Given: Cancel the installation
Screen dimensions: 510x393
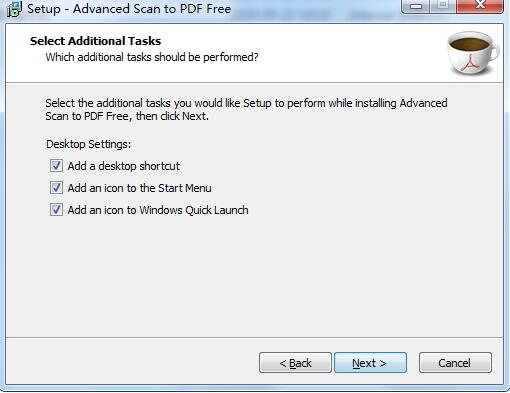Looking at the screenshot, I should click(x=455, y=363).
